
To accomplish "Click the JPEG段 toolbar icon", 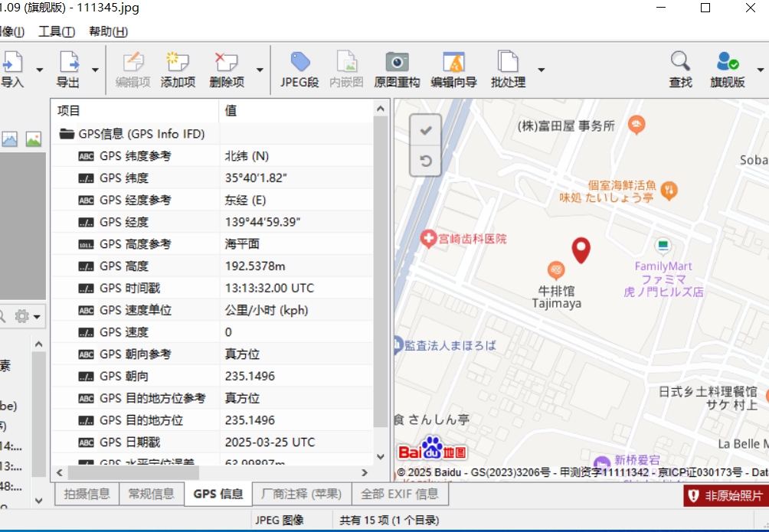I will tap(299, 63).
